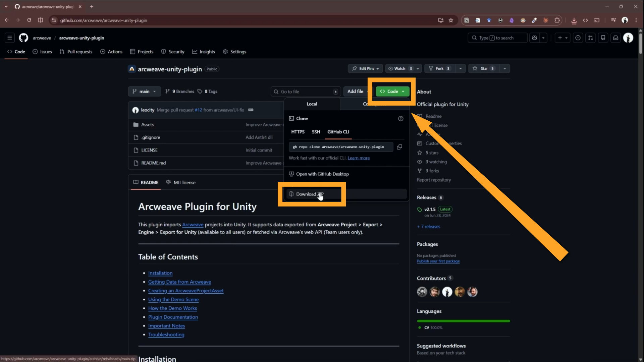Image resolution: width=644 pixels, height=362 pixels.
Task: Follow the Learn more CLI link
Action: (x=359, y=158)
